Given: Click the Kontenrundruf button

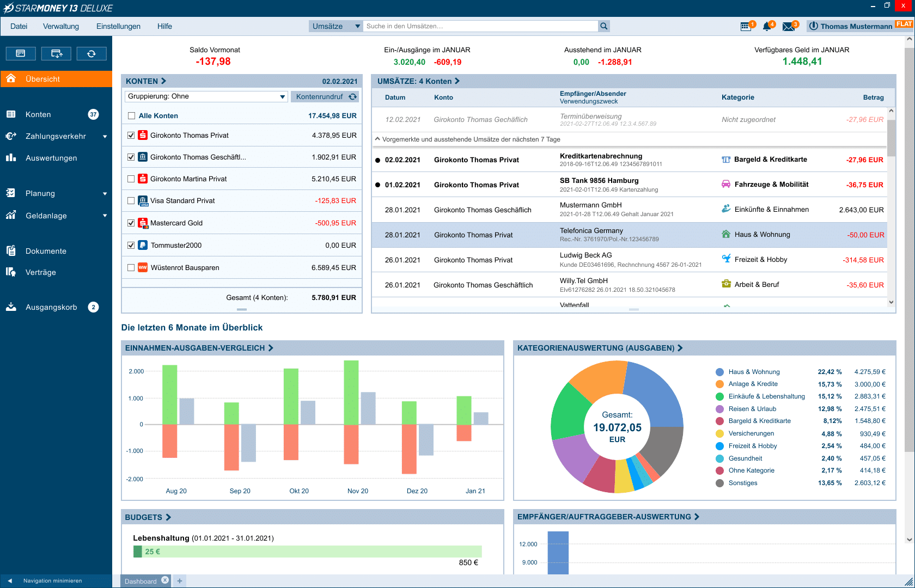Looking at the screenshot, I should [x=325, y=96].
